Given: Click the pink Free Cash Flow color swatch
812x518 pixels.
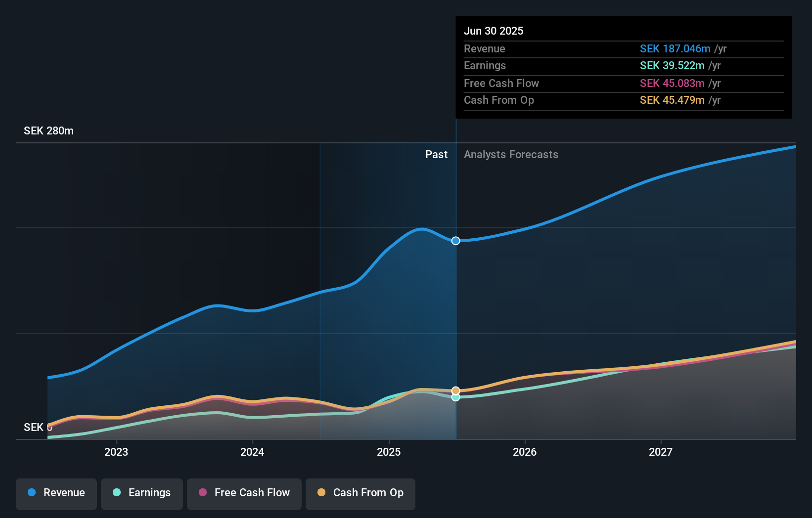Looking at the screenshot, I should (203, 493).
